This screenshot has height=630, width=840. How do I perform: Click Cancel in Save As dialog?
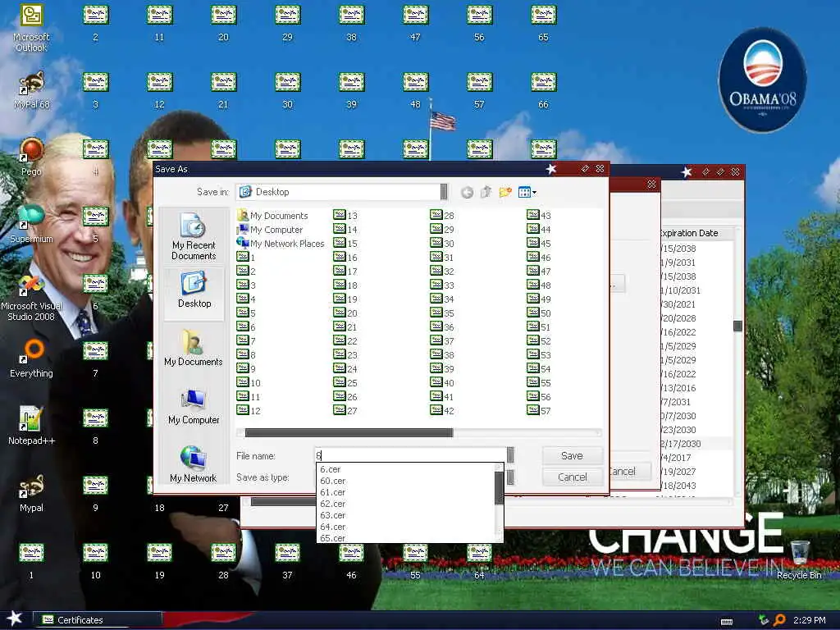click(x=572, y=477)
